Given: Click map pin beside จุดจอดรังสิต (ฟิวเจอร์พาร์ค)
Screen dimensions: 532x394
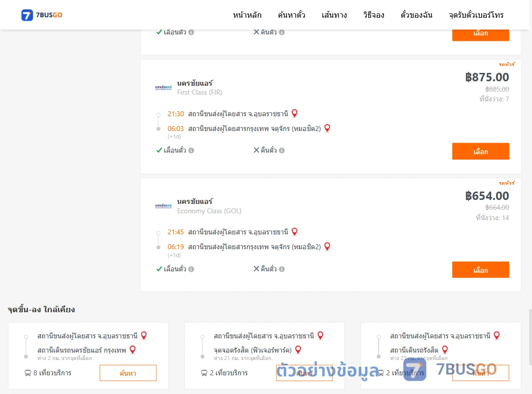Looking at the screenshot, I should tap(298, 350).
